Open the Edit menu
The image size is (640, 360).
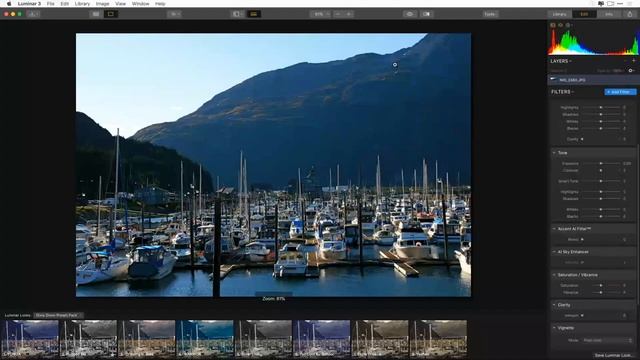(64, 4)
